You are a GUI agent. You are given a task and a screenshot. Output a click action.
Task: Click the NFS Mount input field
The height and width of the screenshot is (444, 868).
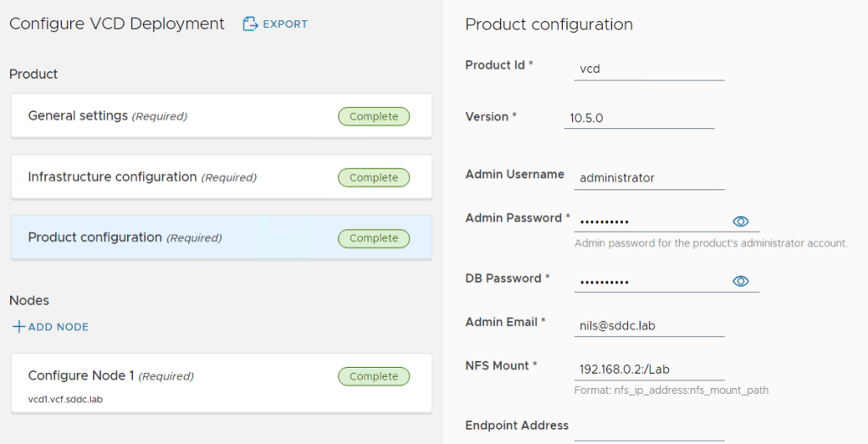[x=648, y=369]
